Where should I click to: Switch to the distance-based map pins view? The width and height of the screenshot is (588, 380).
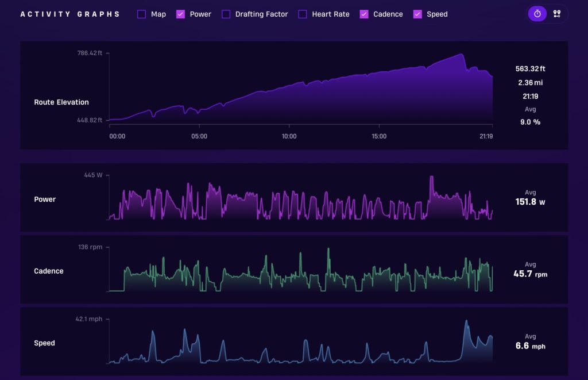tap(556, 14)
